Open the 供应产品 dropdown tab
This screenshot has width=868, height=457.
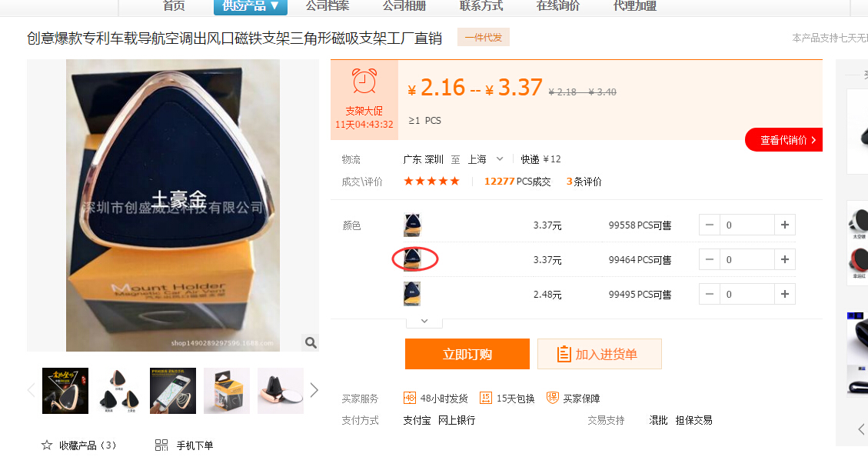coord(250,6)
